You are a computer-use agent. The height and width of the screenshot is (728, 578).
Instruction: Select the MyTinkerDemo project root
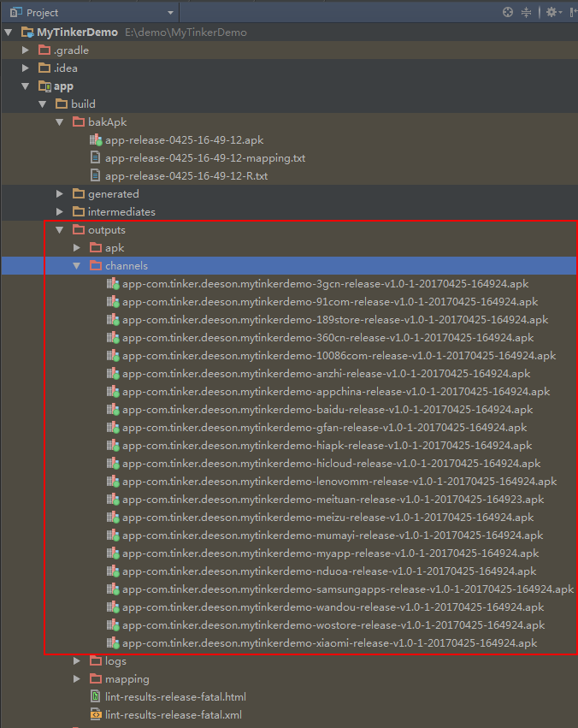point(77,33)
